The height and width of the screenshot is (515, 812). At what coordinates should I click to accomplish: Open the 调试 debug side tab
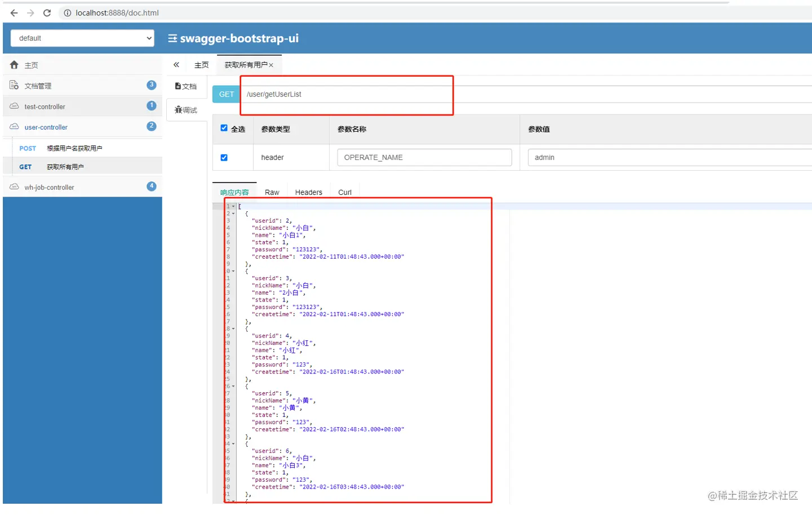(x=187, y=110)
